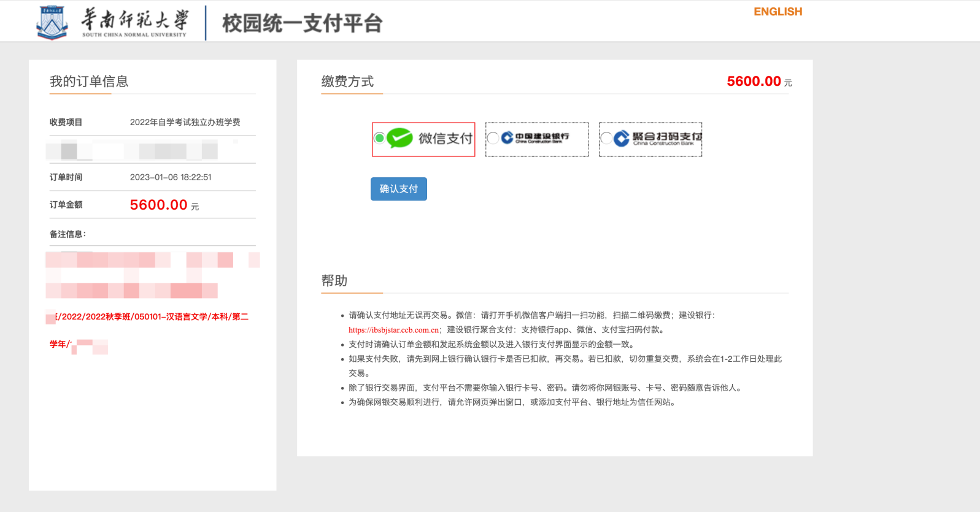The image size is (980, 512).
Task: Select the WeChat Pay radio button
Action: pos(379,139)
